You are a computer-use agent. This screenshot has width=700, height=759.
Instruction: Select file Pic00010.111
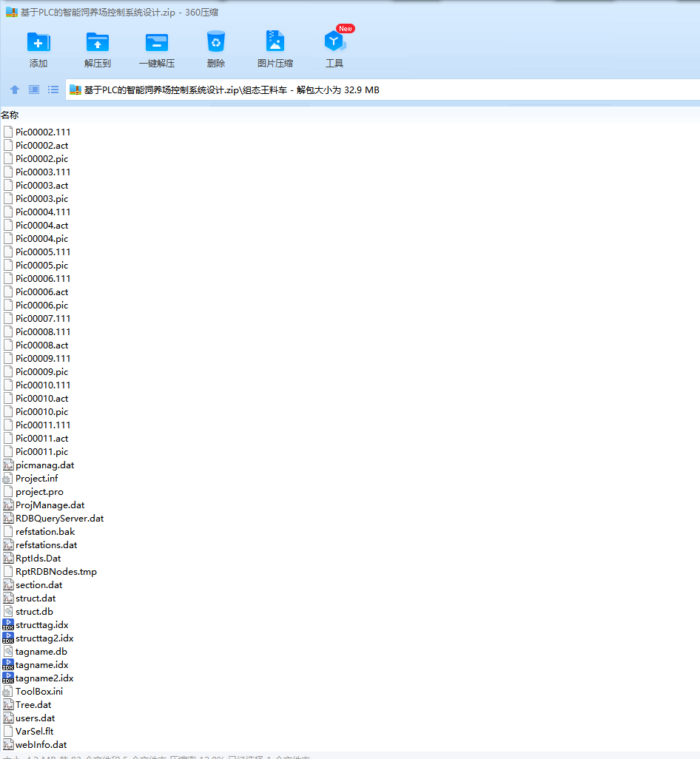click(37, 385)
